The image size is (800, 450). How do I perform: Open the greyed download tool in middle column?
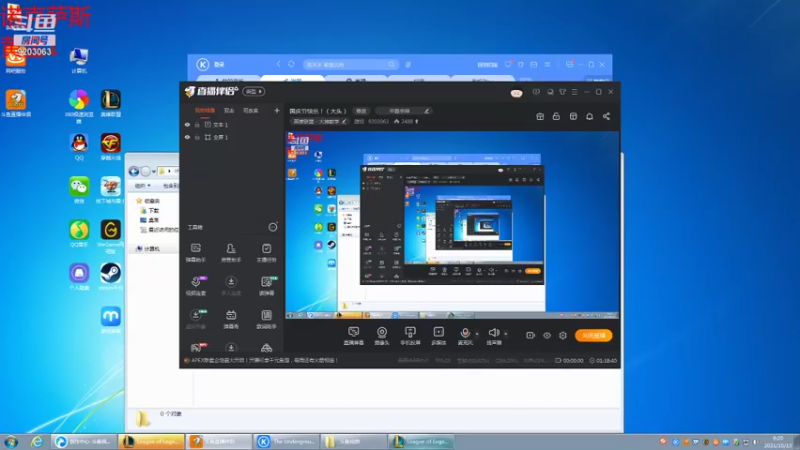(231, 286)
